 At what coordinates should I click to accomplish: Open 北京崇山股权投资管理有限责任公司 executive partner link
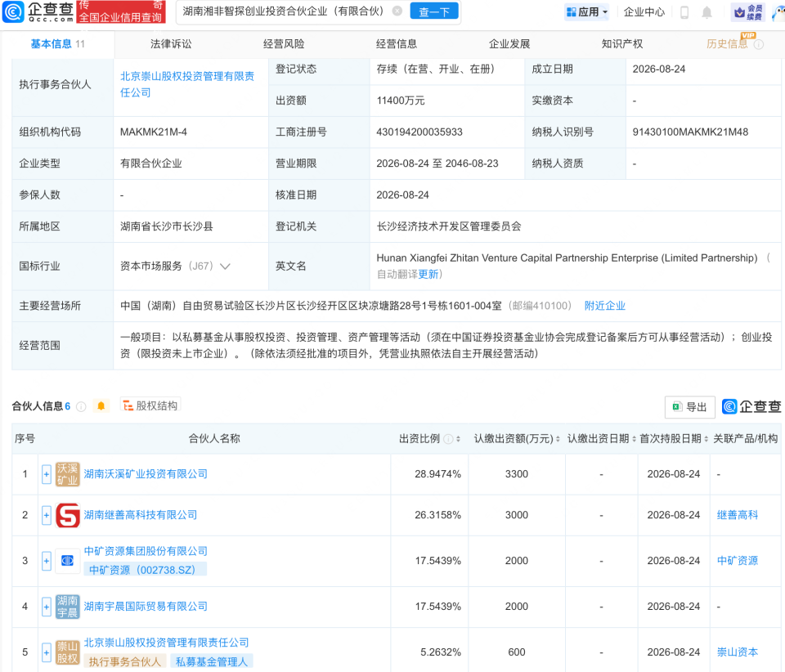tap(187, 84)
